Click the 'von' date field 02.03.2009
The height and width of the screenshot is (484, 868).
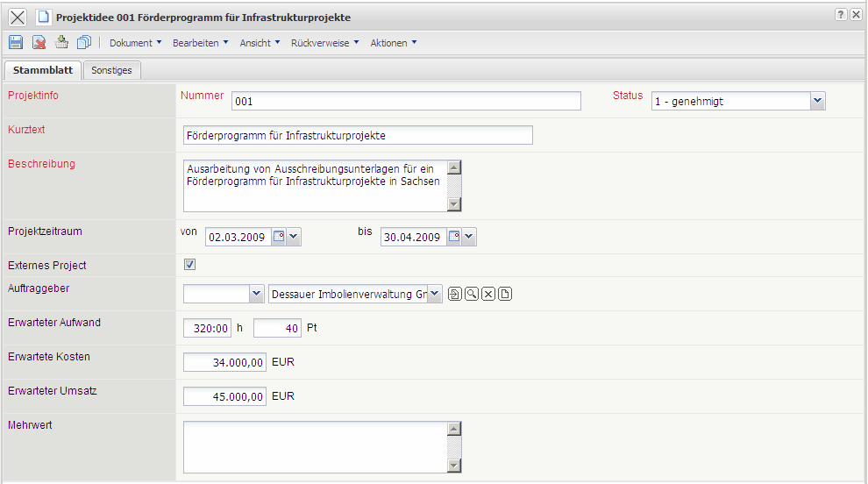click(238, 237)
